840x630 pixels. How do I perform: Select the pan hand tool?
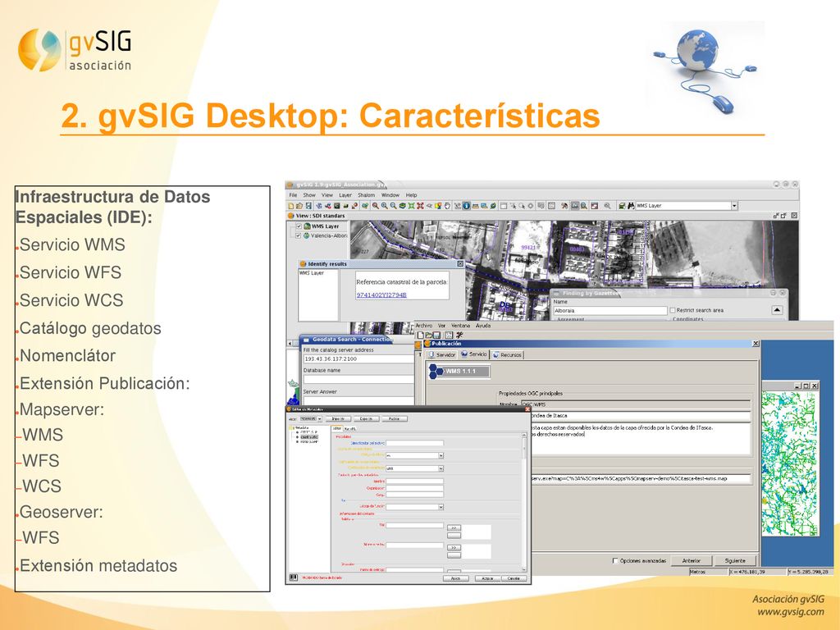(x=447, y=206)
